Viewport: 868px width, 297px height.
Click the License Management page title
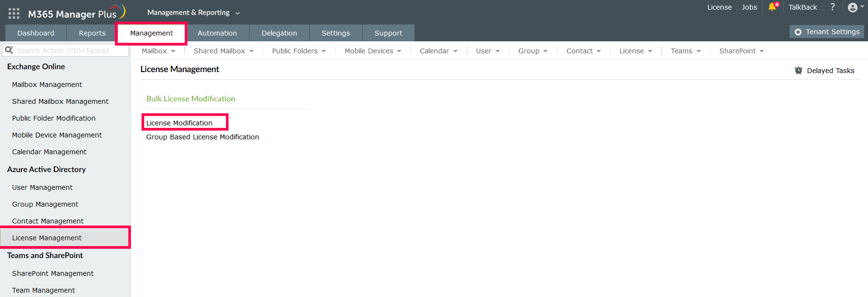point(179,69)
